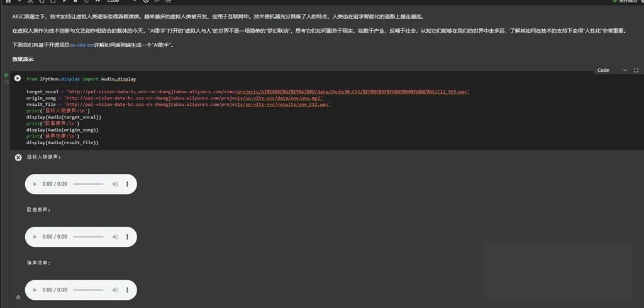Mute the third audio player's volume
Viewport: 644px width, 308px height.
[115, 290]
